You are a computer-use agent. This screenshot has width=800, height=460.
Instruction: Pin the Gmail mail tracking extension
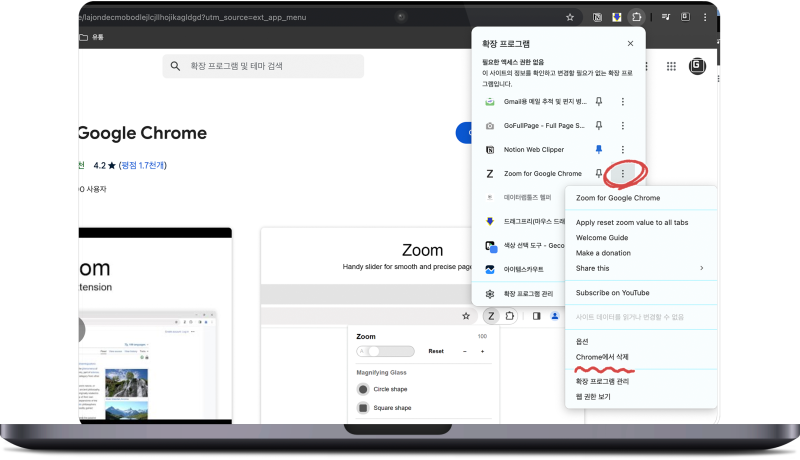pyautogui.click(x=599, y=101)
